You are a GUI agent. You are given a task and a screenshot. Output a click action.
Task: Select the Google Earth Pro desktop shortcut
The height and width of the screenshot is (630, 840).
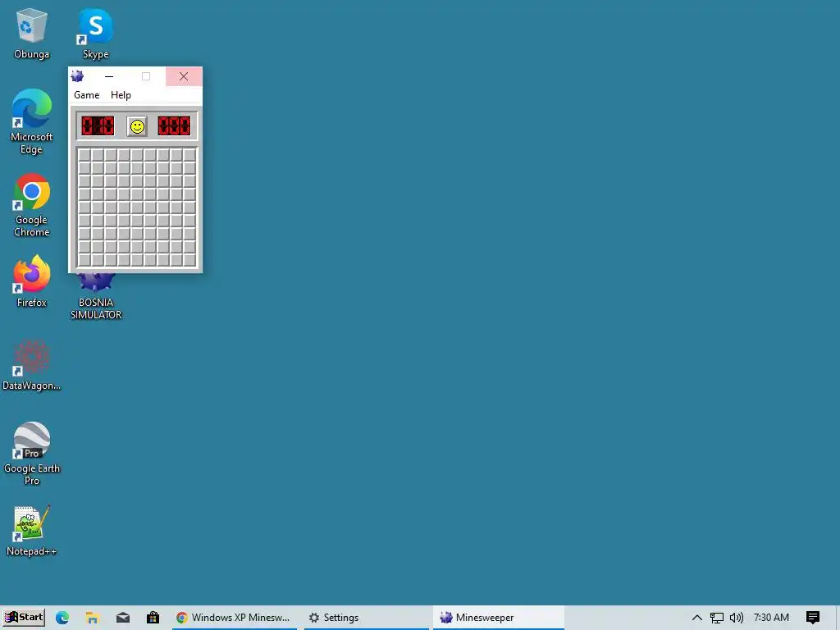point(32,454)
